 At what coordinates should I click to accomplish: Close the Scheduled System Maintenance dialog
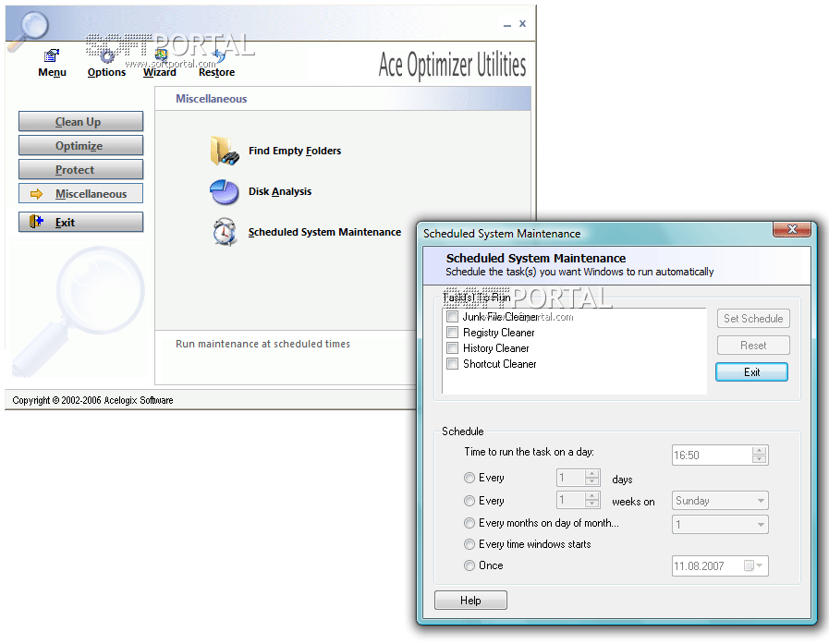792,229
